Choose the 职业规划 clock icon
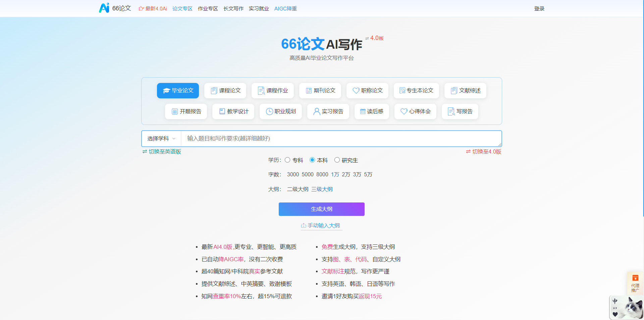The image size is (644, 320). point(269,111)
